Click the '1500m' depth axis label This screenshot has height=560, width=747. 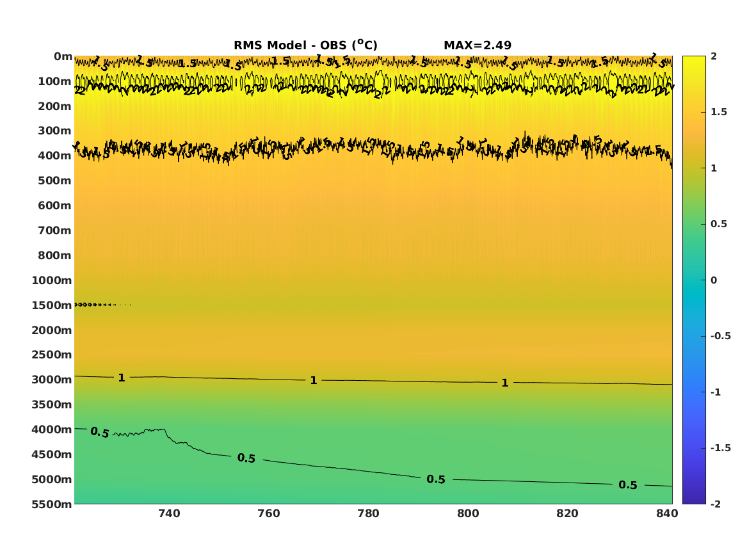click(x=52, y=305)
